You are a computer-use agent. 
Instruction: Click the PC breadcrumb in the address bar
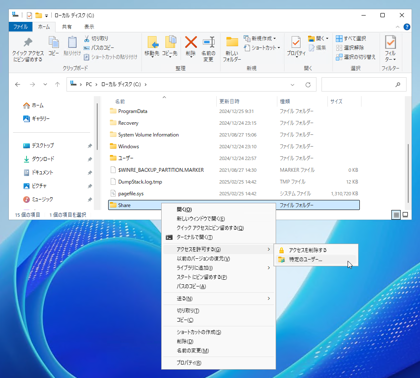[x=89, y=85]
